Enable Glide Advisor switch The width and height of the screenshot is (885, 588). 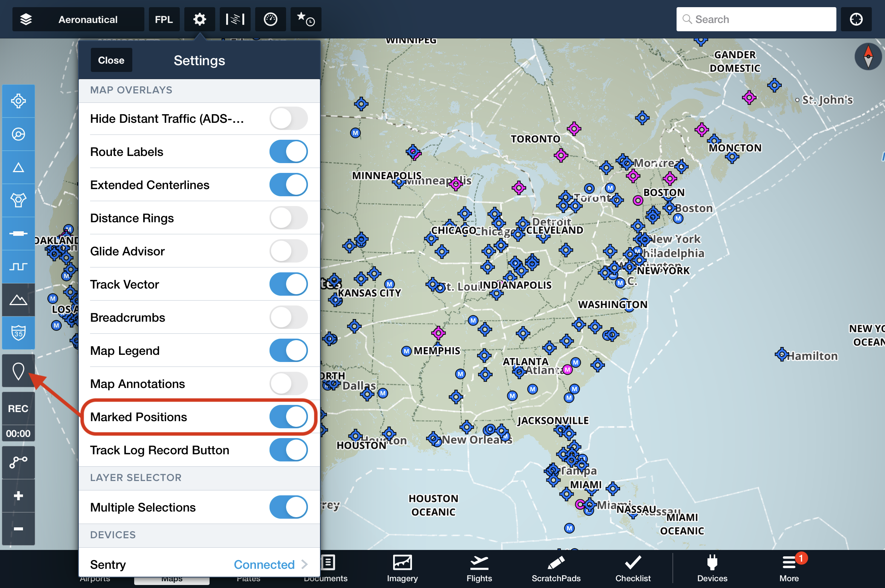(289, 251)
